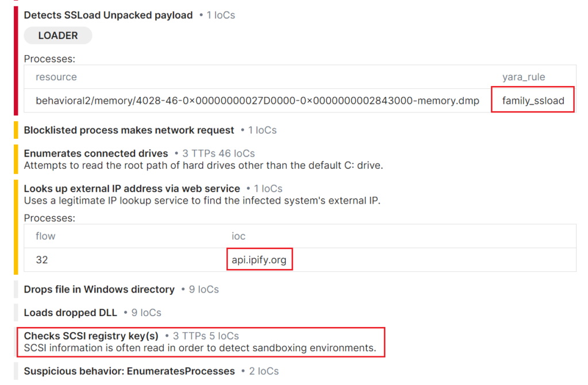588x385 pixels.
Task: Expand "Checks SCSI registry key(s)" signature
Action: [x=91, y=336]
